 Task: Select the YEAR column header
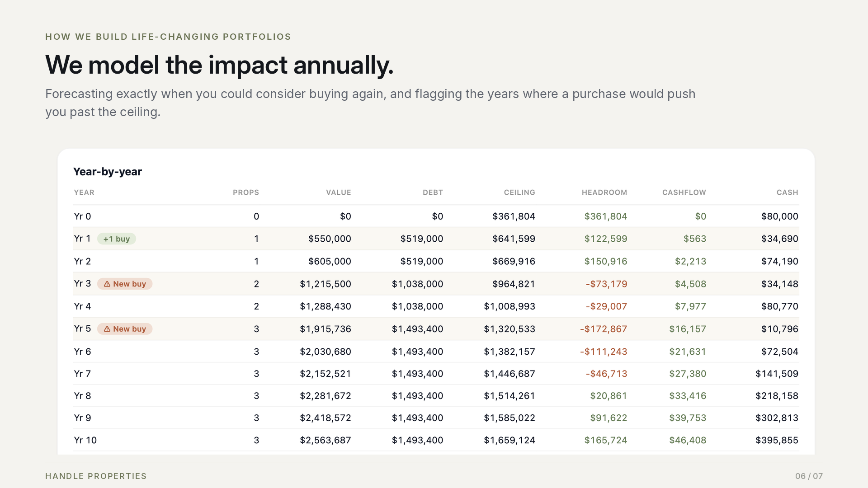click(x=84, y=192)
